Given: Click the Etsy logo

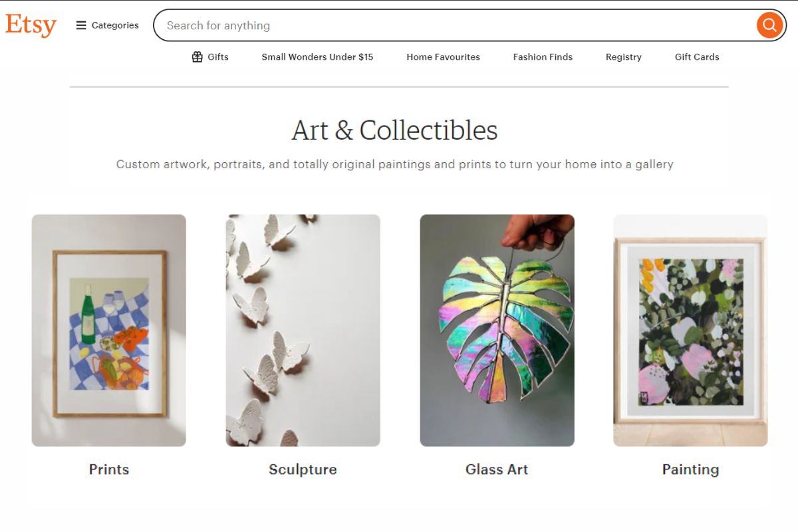Looking at the screenshot, I should 31,25.
